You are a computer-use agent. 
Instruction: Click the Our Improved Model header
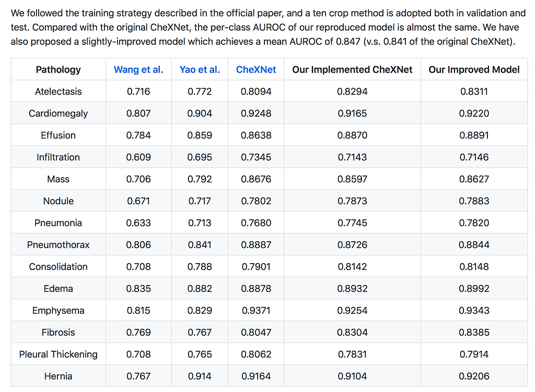click(x=474, y=69)
